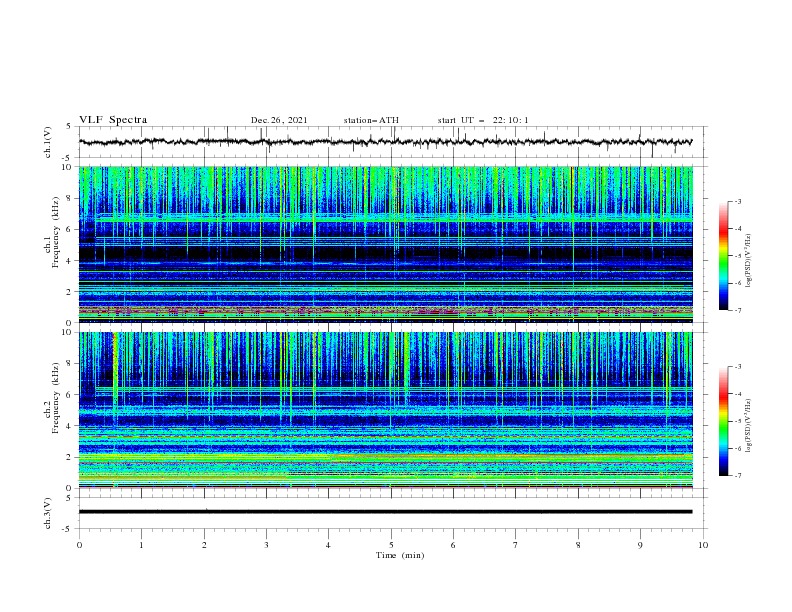Click the bright 2 kHz band in ch.2 spectrogram
Viewport: 792px width, 612px height.
[x=386, y=457]
